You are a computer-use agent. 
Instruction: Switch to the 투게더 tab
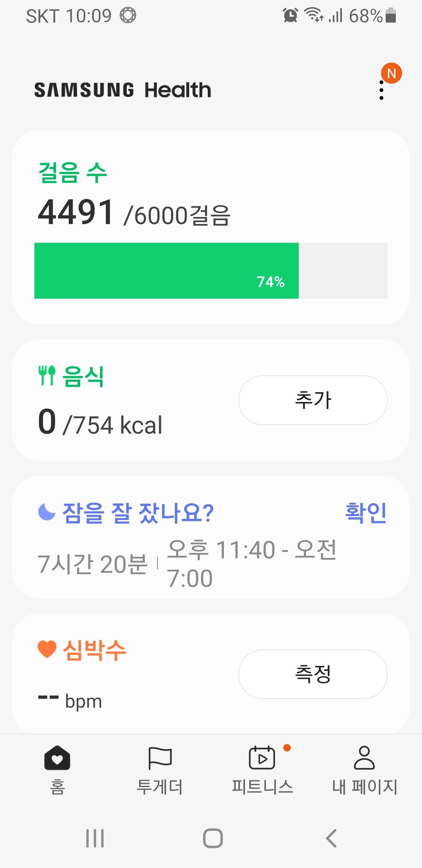pos(160,787)
